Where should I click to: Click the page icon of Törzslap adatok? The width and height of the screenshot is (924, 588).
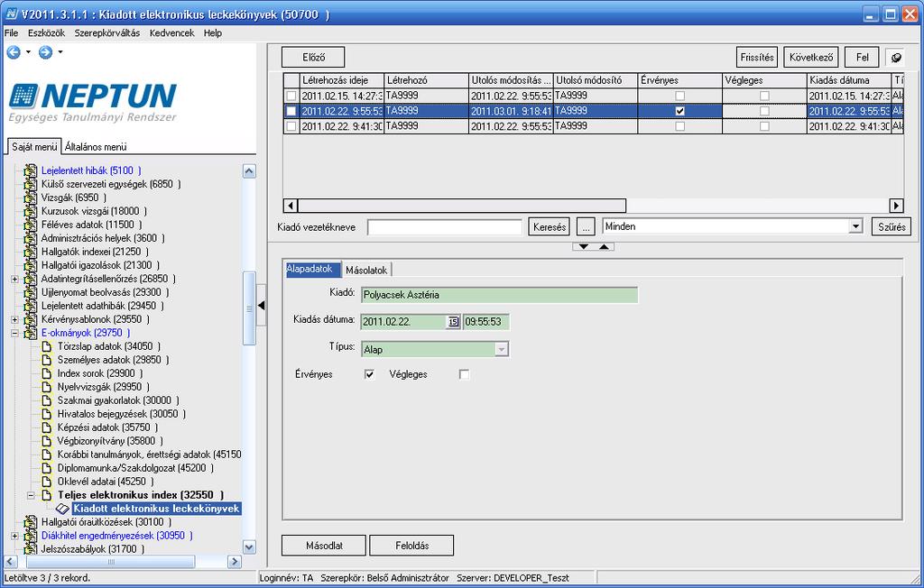(x=47, y=346)
